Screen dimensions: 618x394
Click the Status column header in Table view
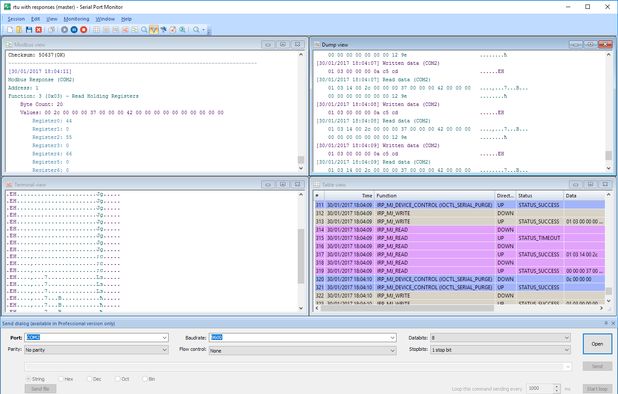540,195
